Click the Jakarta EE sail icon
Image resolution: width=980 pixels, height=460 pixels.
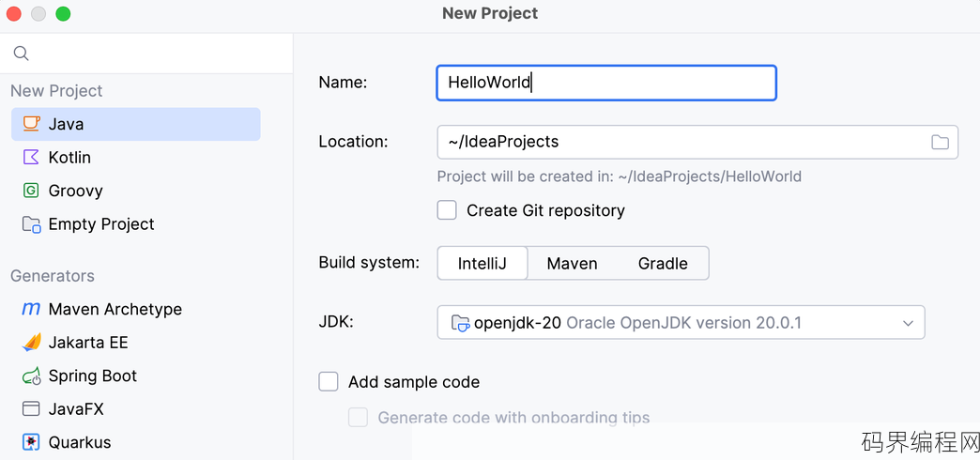tap(31, 343)
